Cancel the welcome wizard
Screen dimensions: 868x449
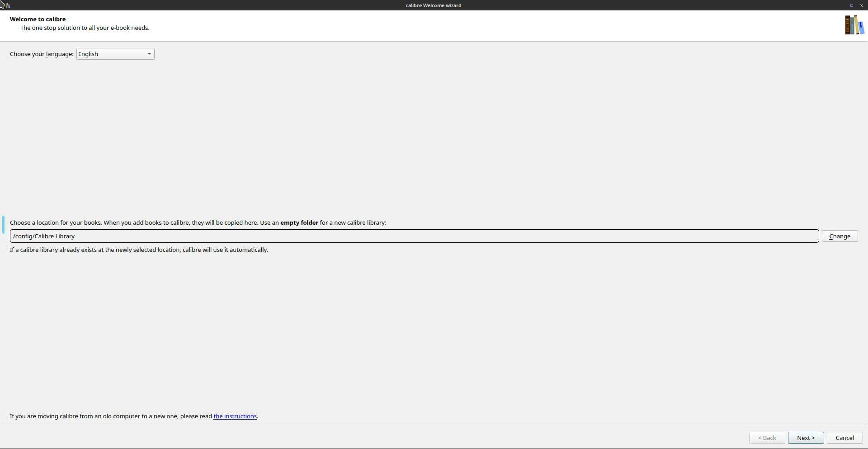click(844, 438)
